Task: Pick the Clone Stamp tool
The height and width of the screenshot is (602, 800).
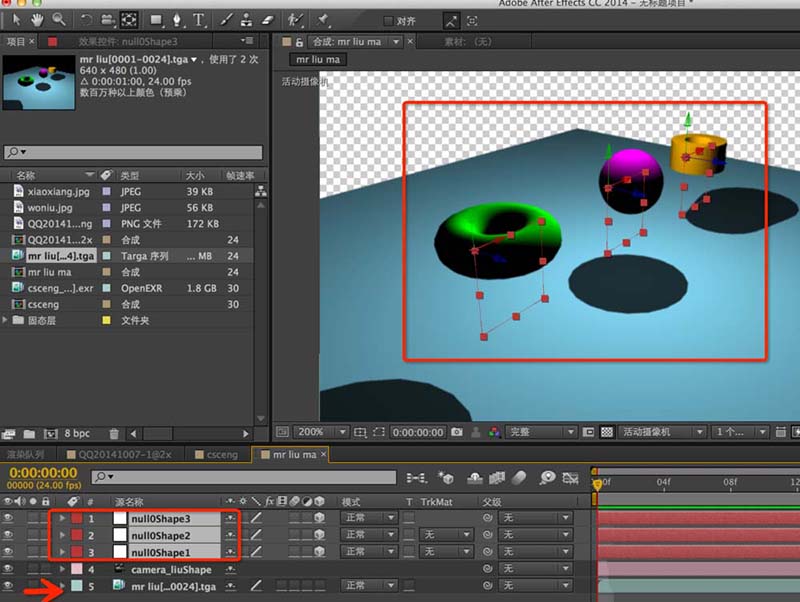Action: (x=247, y=19)
